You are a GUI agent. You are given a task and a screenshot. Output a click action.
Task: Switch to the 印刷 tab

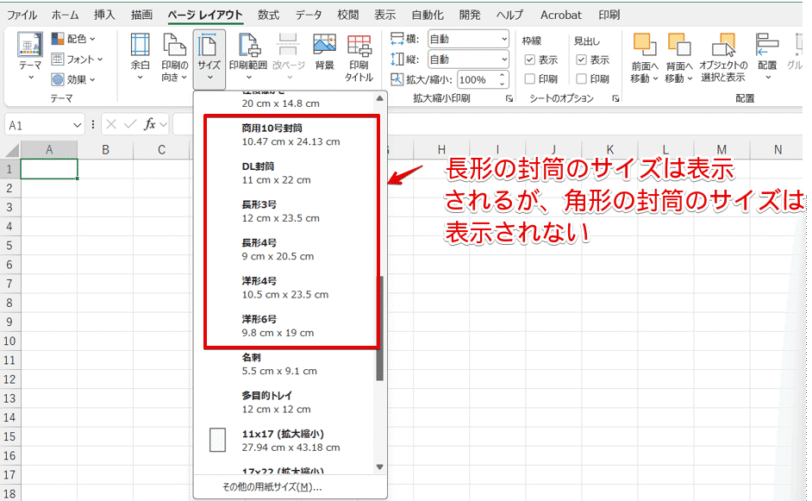[609, 15]
